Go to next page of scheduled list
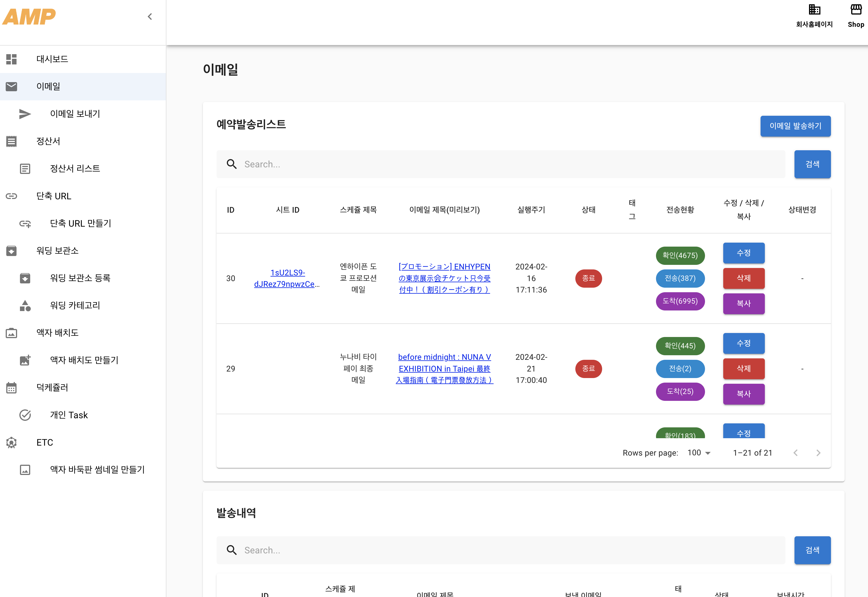Screen dimensions: 868x597 818,453
